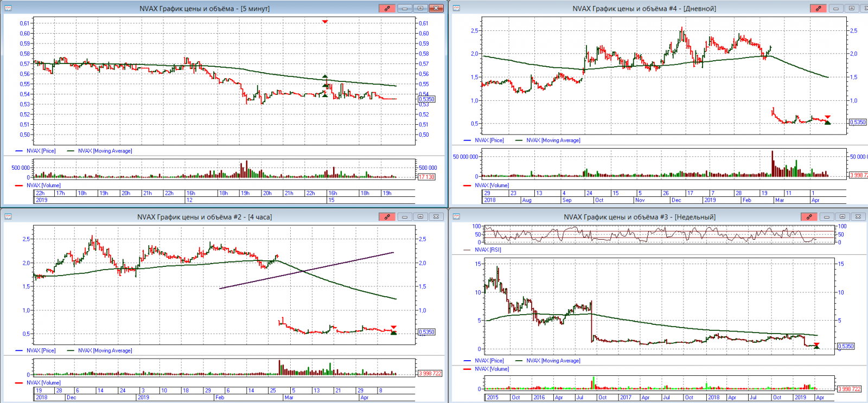Toggle link button in Weekly chart window
Screen dimensions: 868x403
coord(809,216)
